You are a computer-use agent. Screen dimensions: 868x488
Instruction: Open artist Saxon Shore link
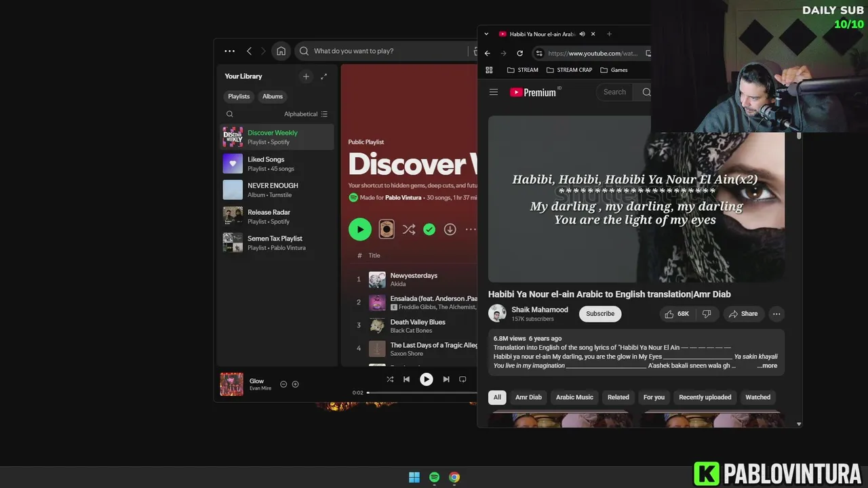(406, 354)
